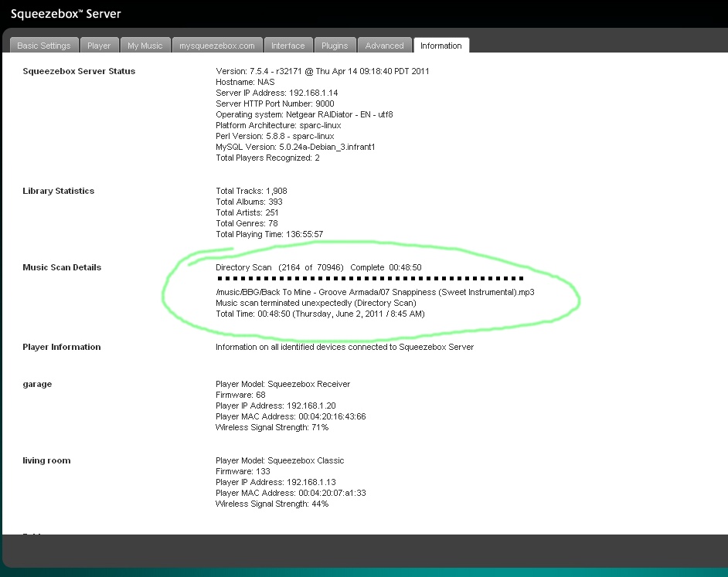
Task: Click the Squeezebox Server Status heading
Action: tap(79, 71)
